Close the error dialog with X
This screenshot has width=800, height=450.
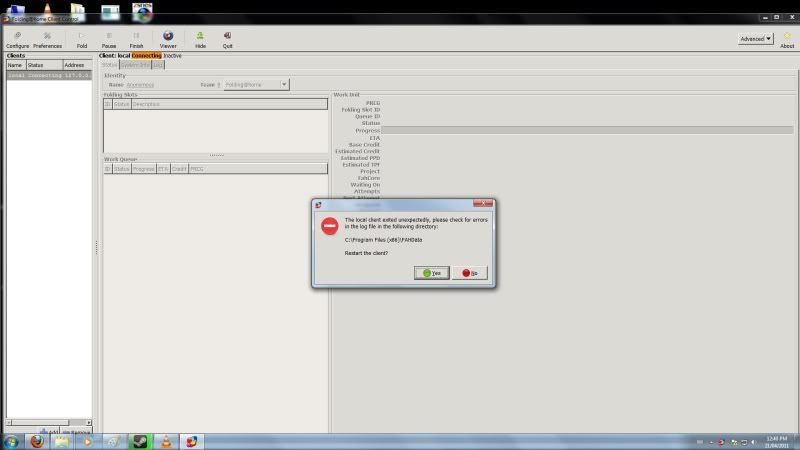483,203
